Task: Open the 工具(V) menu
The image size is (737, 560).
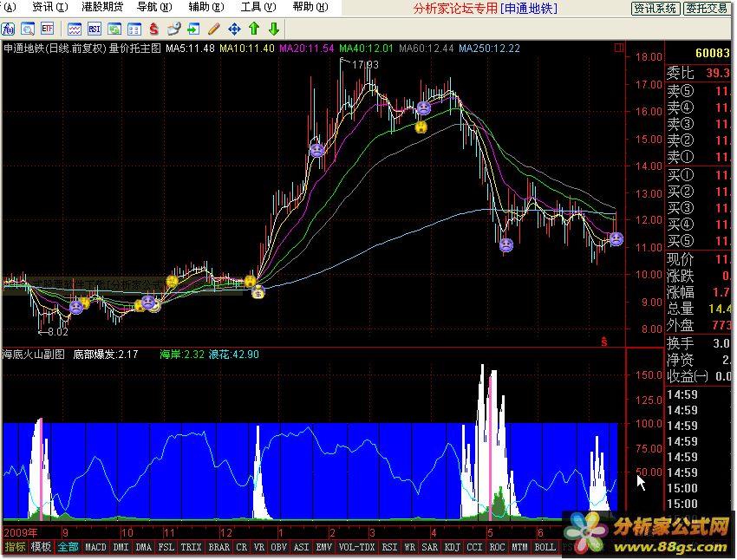Action: (x=258, y=7)
